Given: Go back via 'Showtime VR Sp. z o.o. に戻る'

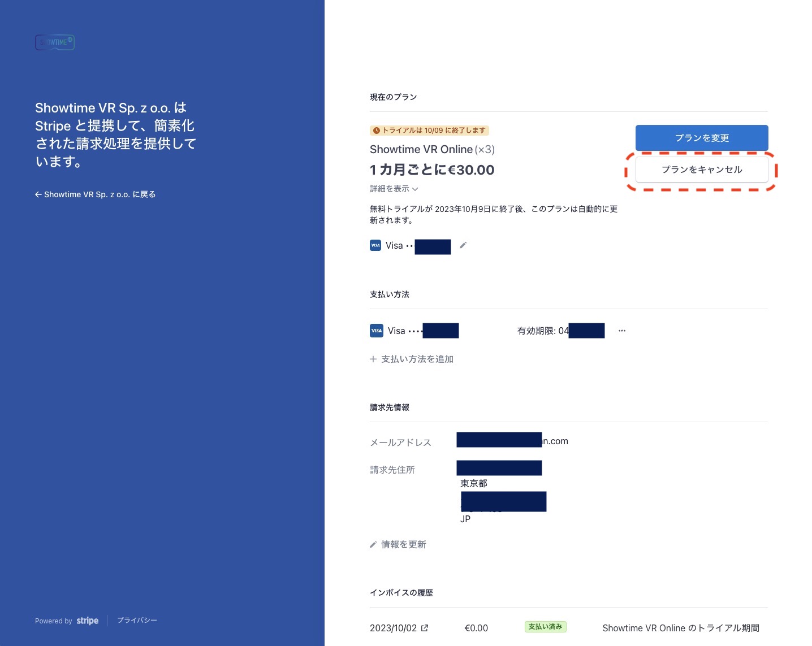Looking at the screenshot, I should click(95, 194).
